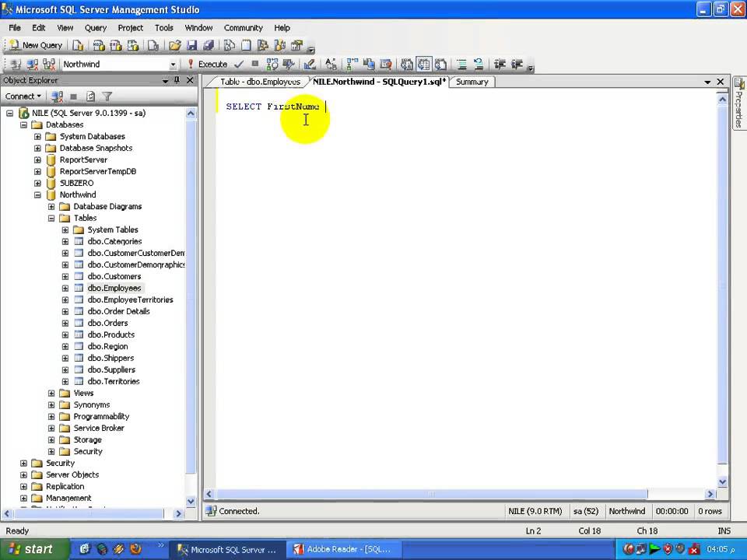Show the Registered Servers window

(x=229, y=45)
